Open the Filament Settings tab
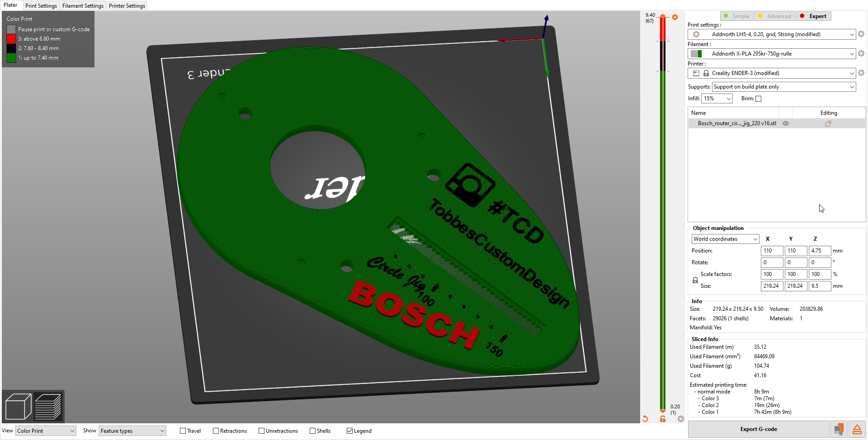Screen dimensions: 868x440 pyautogui.click(x=83, y=6)
